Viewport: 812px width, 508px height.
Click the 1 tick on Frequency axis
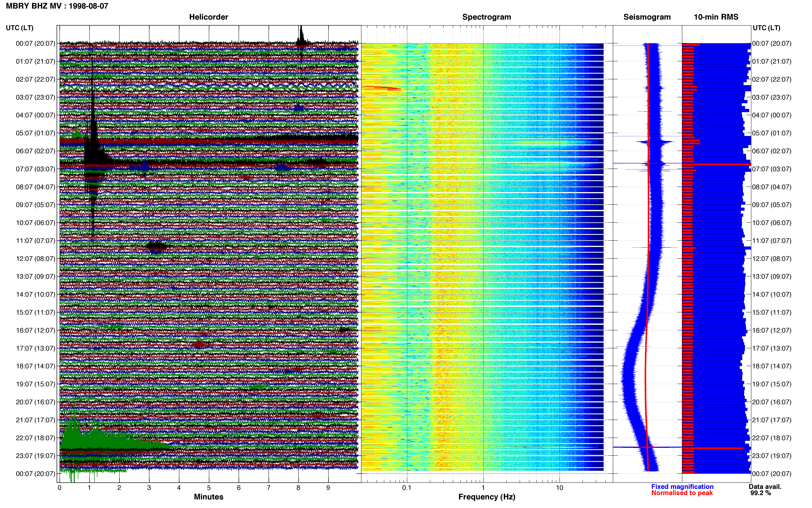[483, 487]
